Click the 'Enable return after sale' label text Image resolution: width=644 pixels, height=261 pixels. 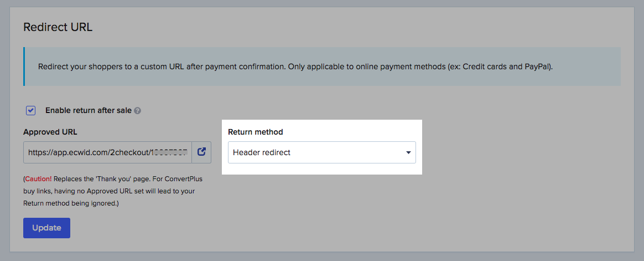coord(89,110)
